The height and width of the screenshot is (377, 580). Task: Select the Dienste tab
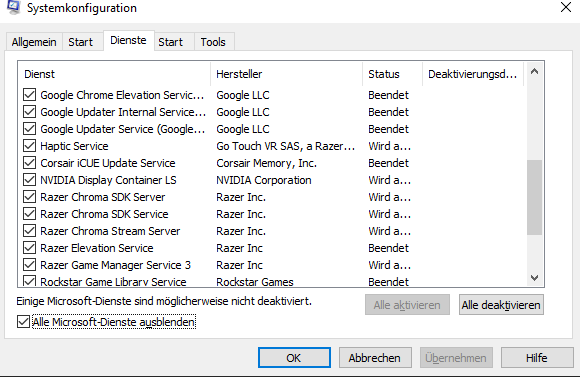coord(128,40)
